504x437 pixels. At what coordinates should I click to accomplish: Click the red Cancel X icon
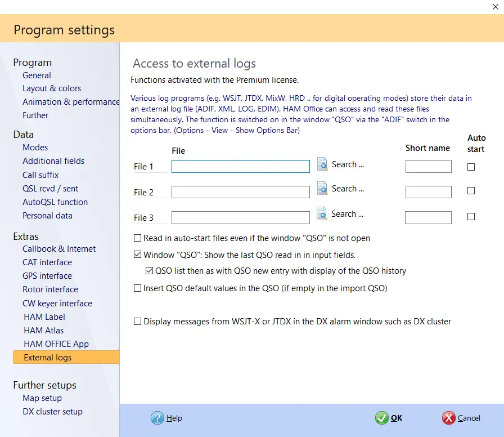coord(448,418)
